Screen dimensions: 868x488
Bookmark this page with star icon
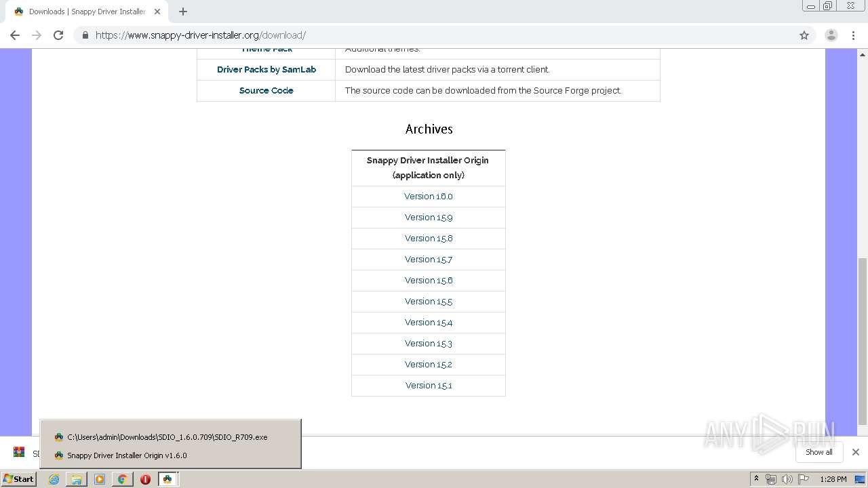coord(804,35)
